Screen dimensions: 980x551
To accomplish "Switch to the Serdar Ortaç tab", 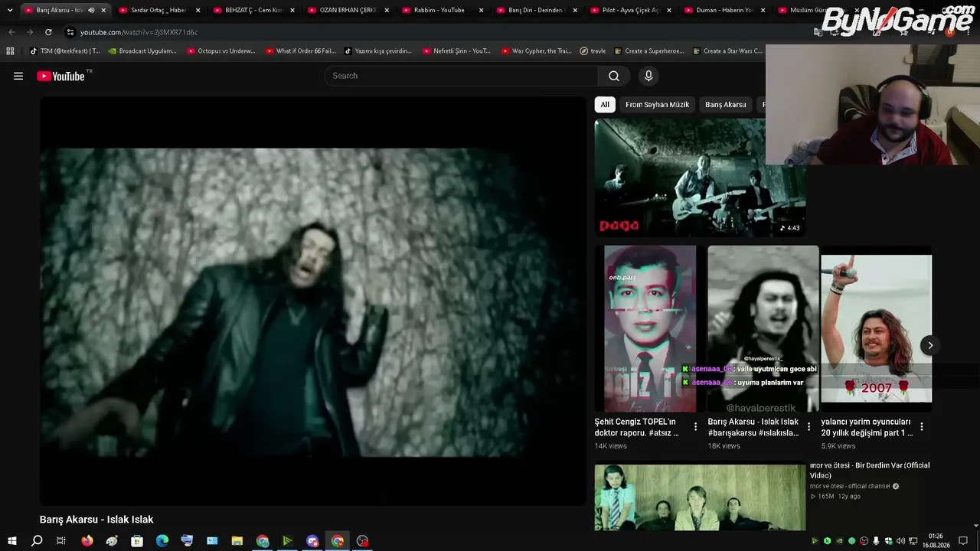I will pyautogui.click(x=159, y=10).
